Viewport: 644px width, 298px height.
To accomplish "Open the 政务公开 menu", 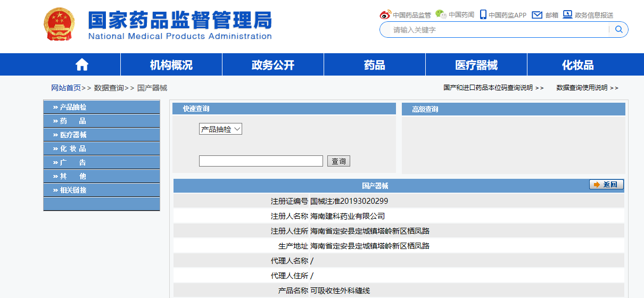I will click(x=273, y=65).
